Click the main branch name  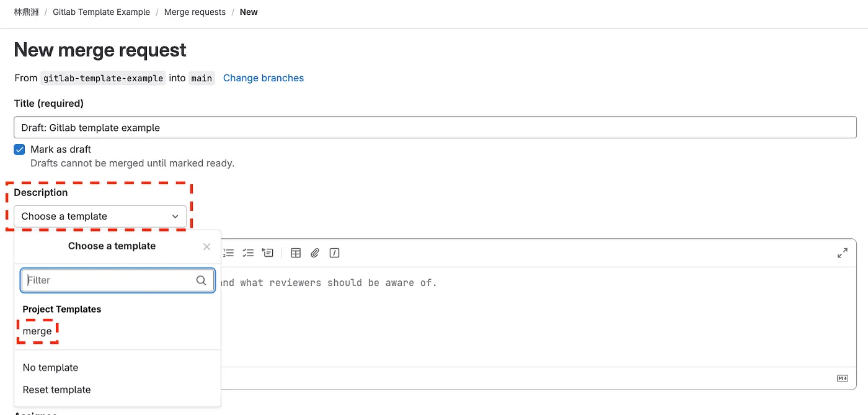coord(201,78)
